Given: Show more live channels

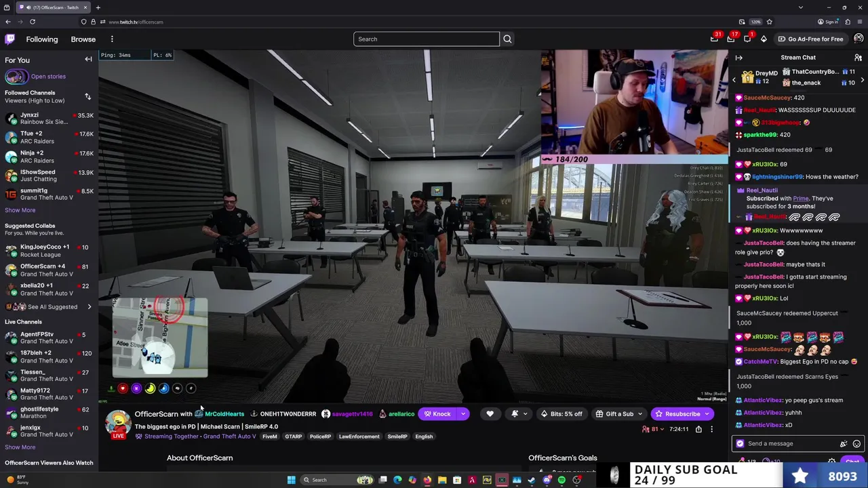Looking at the screenshot, I should coord(20,447).
